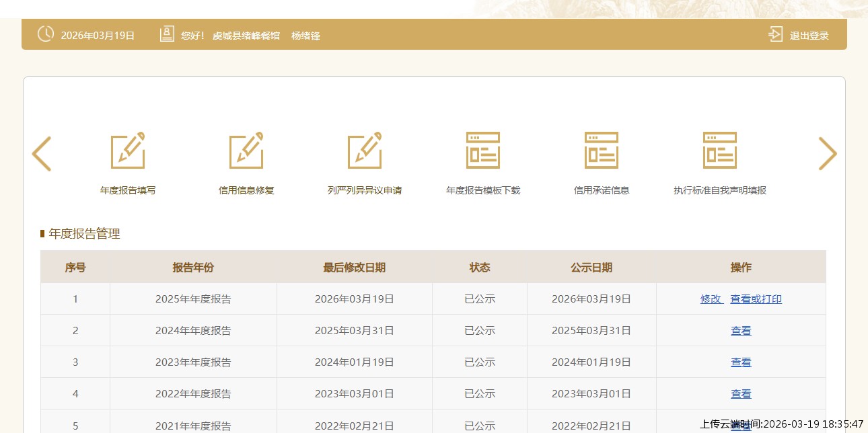Open the 信用承诺信息 icon
Screen dimensions: 868x433
[x=602, y=151]
